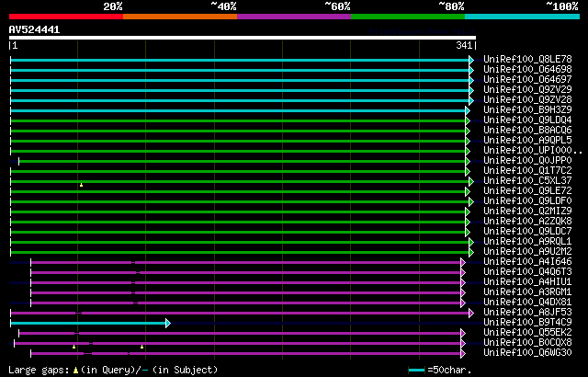Click the cyan ~100% identity legend segment
Screen dimensions: 588x377
point(523,17)
